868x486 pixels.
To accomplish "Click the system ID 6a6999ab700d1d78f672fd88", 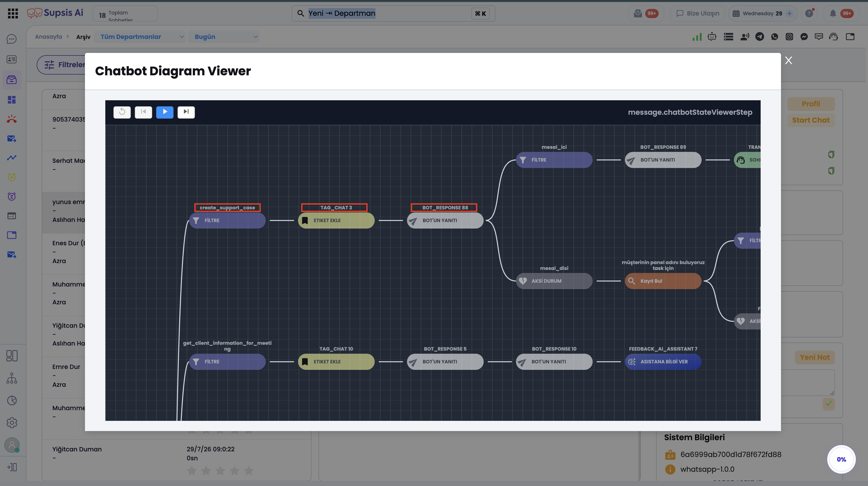I will click(x=731, y=454).
